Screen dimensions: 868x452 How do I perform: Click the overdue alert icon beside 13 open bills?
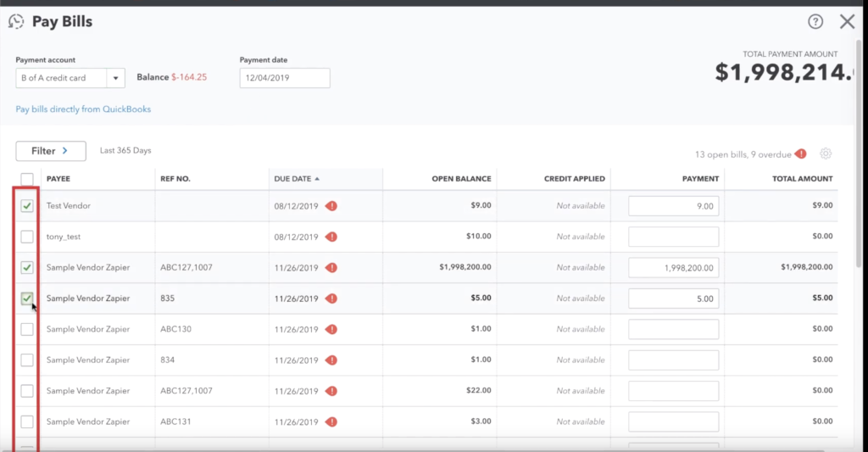click(x=800, y=154)
